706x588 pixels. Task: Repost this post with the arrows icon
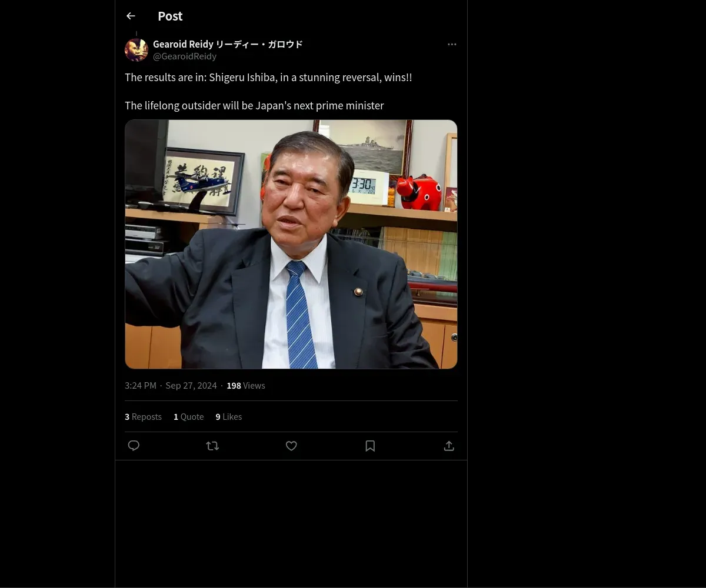[x=212, y=446]
